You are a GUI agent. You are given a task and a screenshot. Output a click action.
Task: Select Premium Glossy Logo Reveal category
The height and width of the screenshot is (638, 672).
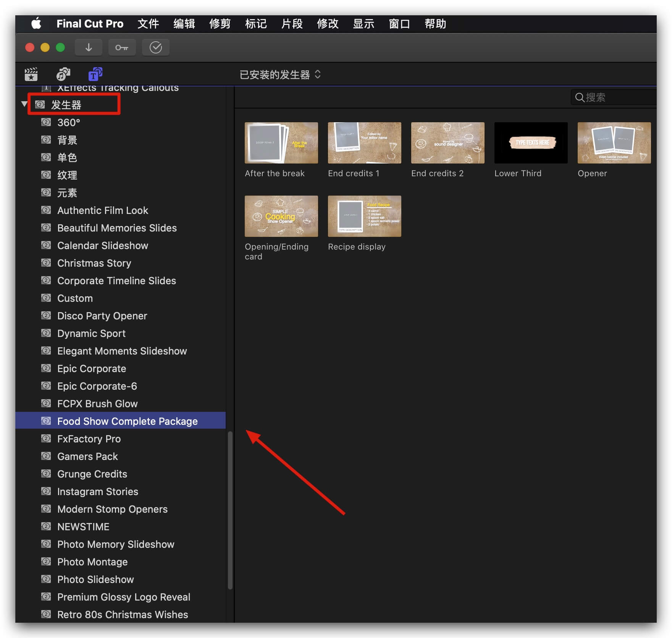pos(120,597)
